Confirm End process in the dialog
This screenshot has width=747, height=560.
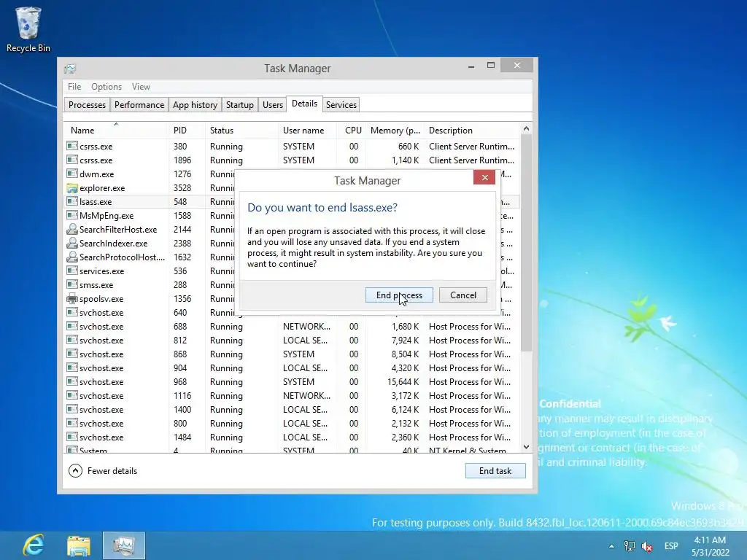(399, 295)
